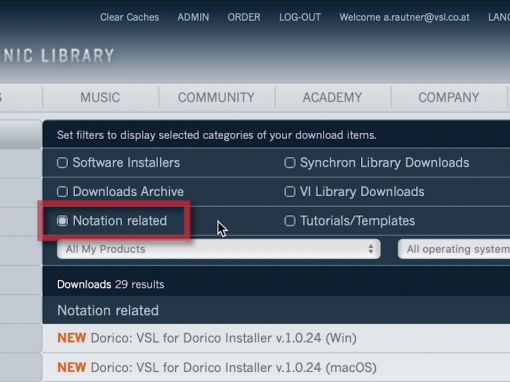Open the COMPANY menu tab
This screenshot has width=510, height=382.
pyautogui.click(x=449, y=97)
